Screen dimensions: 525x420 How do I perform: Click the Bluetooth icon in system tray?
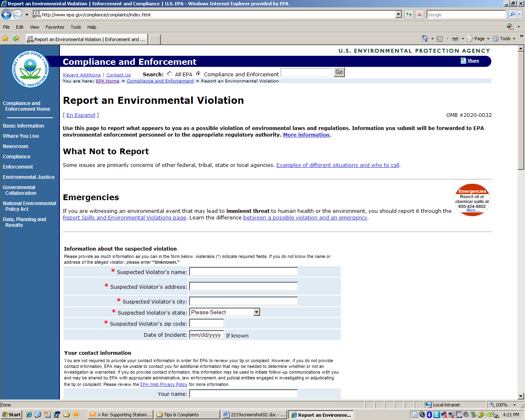429,415
